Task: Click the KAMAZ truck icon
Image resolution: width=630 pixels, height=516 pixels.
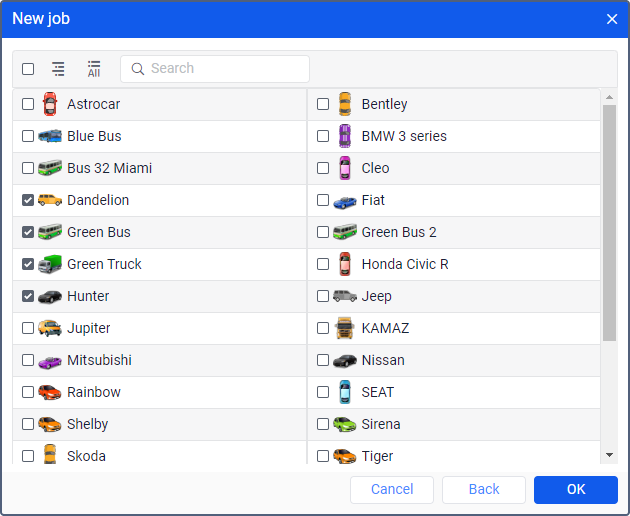Action: point(345,328)
